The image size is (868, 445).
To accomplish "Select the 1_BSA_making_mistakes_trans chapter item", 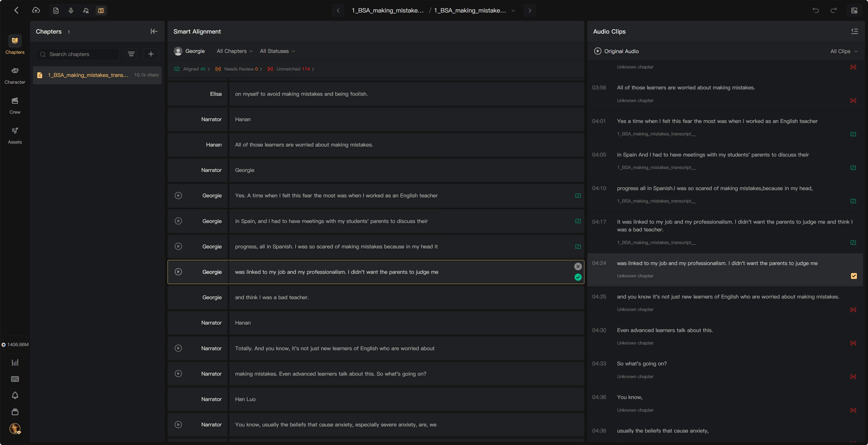I will [x=97, y=75].
